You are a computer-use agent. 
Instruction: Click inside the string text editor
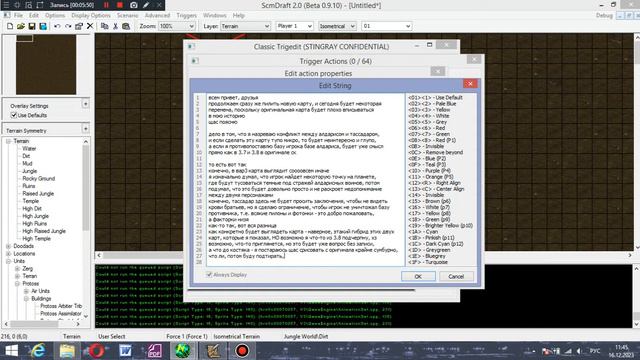(x=304, y=180)
